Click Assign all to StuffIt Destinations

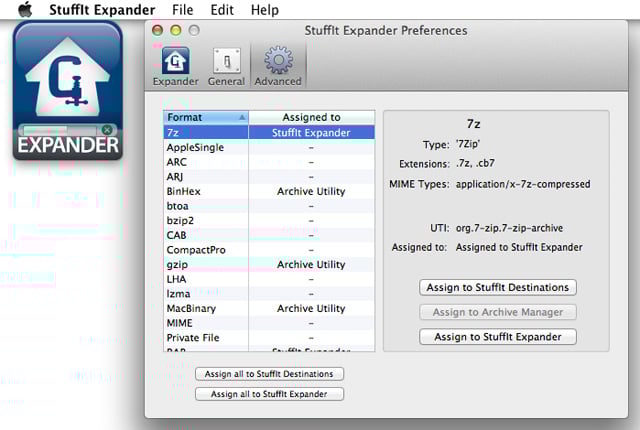(x=269, y=374)
